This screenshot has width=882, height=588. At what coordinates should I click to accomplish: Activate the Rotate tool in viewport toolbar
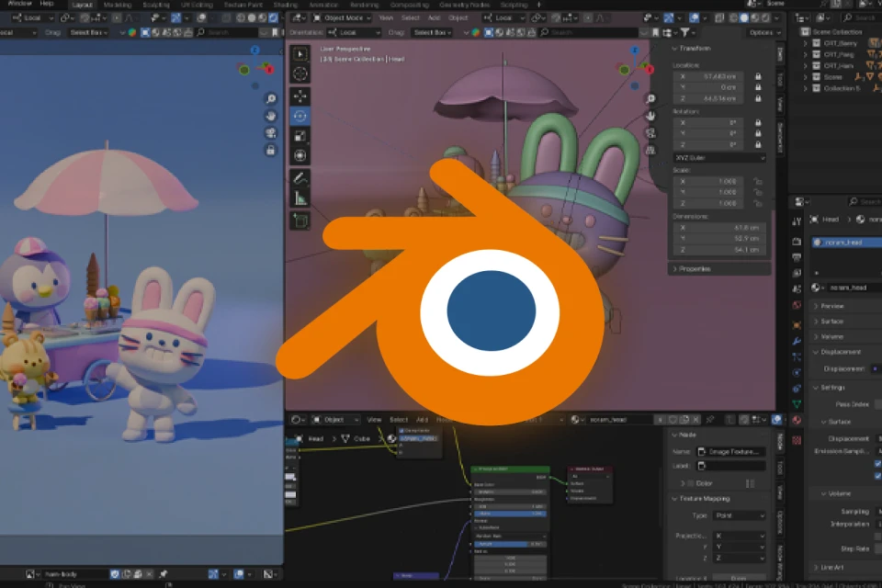(300, 117)
